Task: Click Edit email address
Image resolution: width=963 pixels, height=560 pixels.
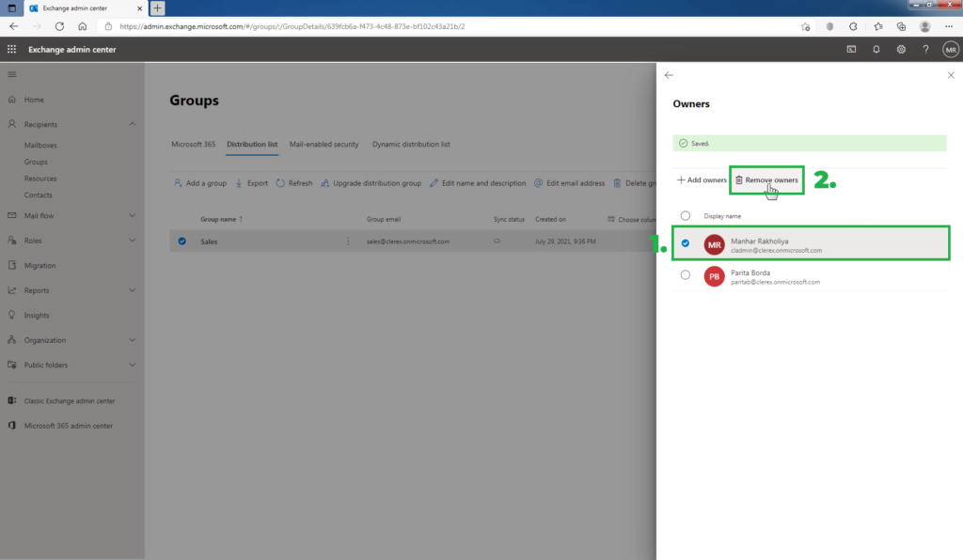Action: 569,183
